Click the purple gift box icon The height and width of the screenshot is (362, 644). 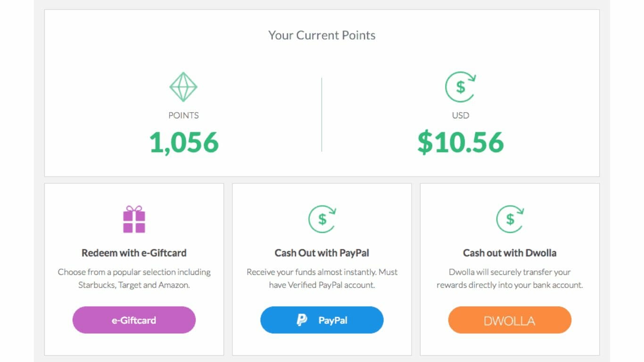(134, 219)
